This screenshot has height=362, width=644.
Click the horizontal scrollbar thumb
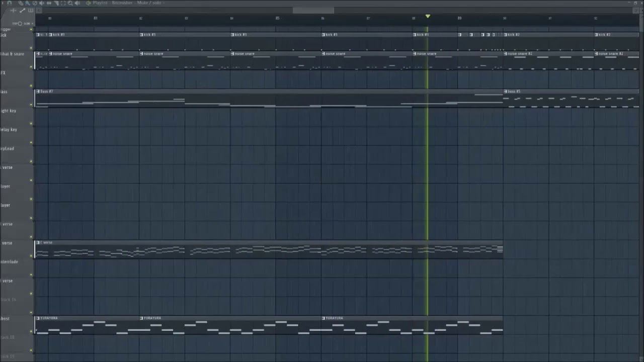tap(313, 11)
